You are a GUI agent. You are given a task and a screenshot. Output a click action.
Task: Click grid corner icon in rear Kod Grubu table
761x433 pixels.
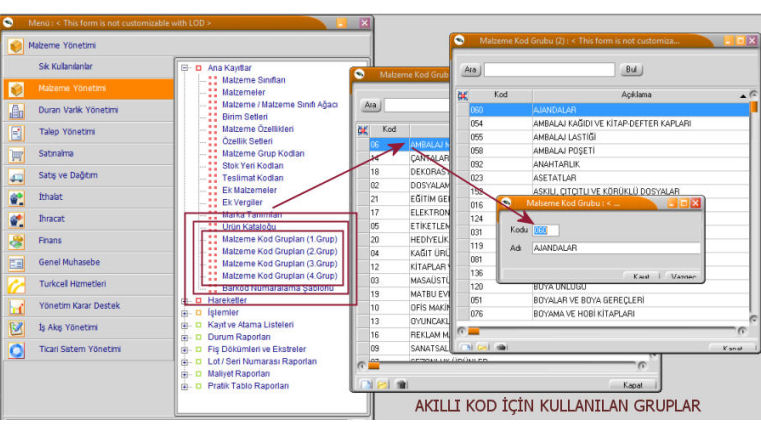click(x=363, y=130)
